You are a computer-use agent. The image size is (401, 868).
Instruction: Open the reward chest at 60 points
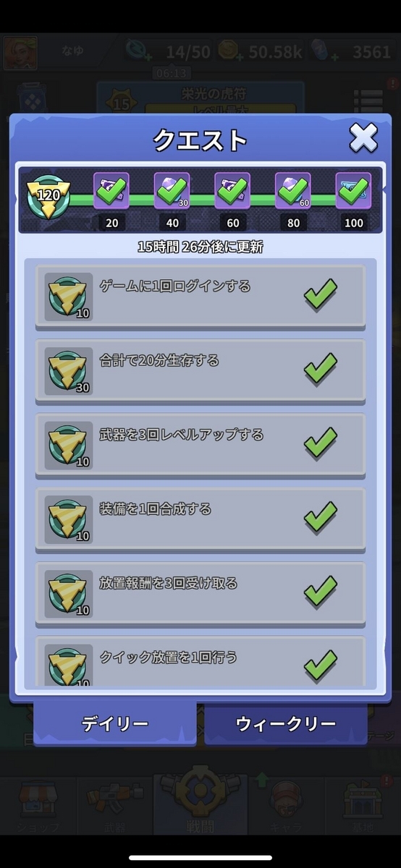233,191
